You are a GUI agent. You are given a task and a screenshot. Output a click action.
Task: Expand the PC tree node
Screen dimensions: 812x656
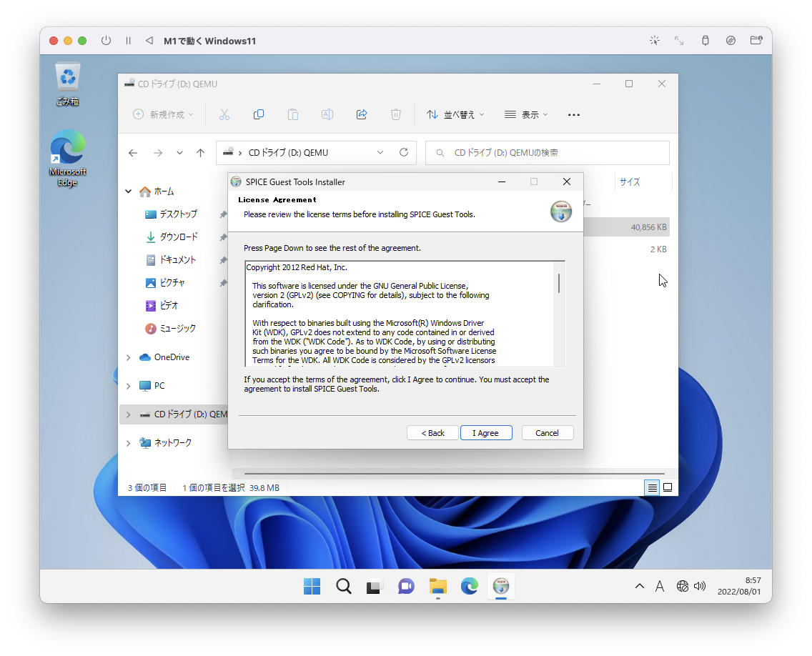(x=129, y=386)
